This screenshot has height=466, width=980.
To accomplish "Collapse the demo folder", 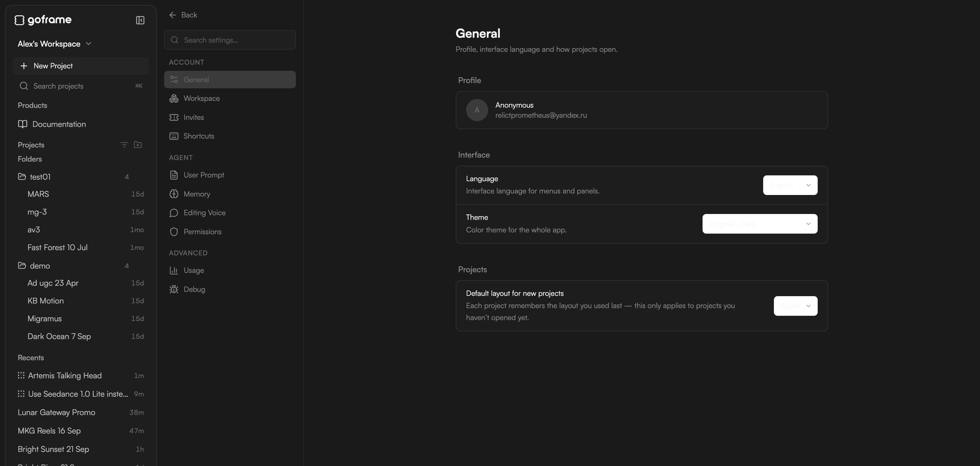I will 81,266.
